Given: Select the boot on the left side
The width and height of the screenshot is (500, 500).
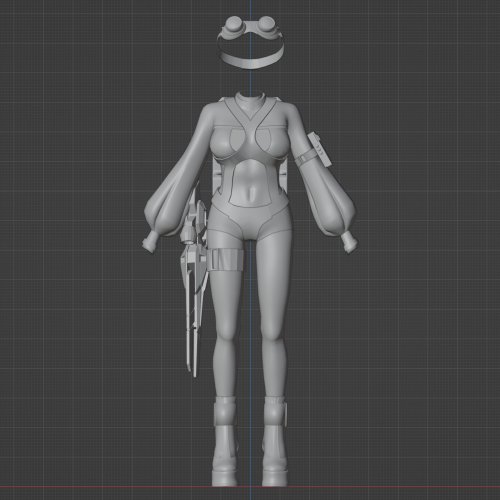Looking at the screenshot, I should (x=225, y=441).
